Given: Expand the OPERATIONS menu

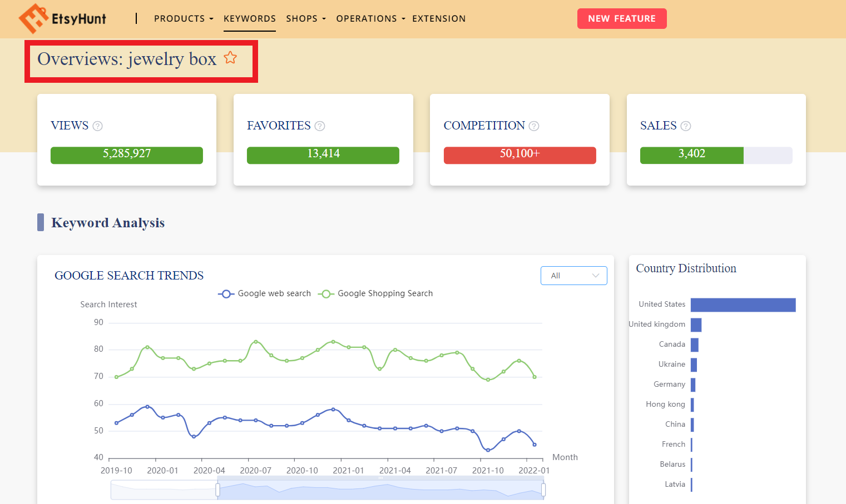Looking at the screenshot, I should [370, 18].
